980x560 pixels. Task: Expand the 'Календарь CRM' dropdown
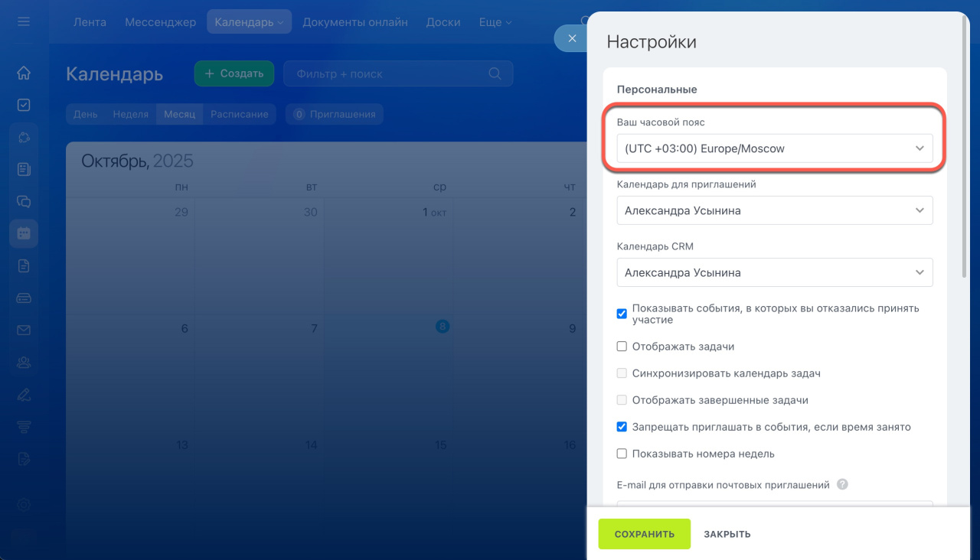click(774, 272)
